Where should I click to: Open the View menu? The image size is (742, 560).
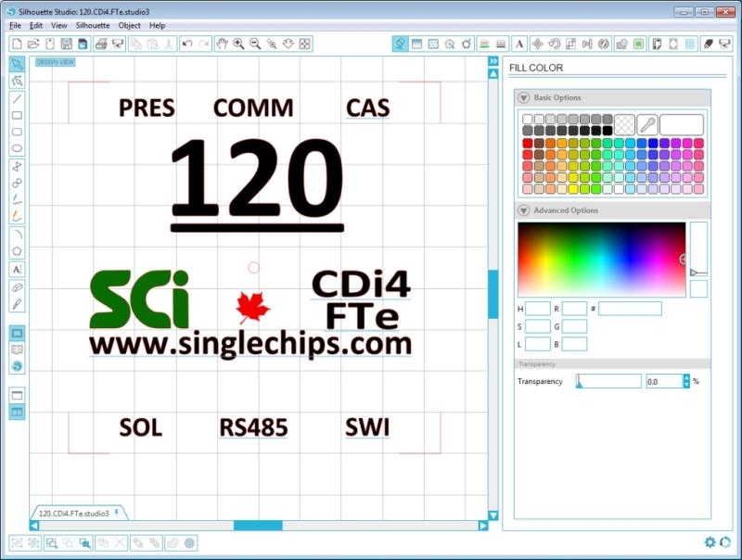click(x=59, y=26)
